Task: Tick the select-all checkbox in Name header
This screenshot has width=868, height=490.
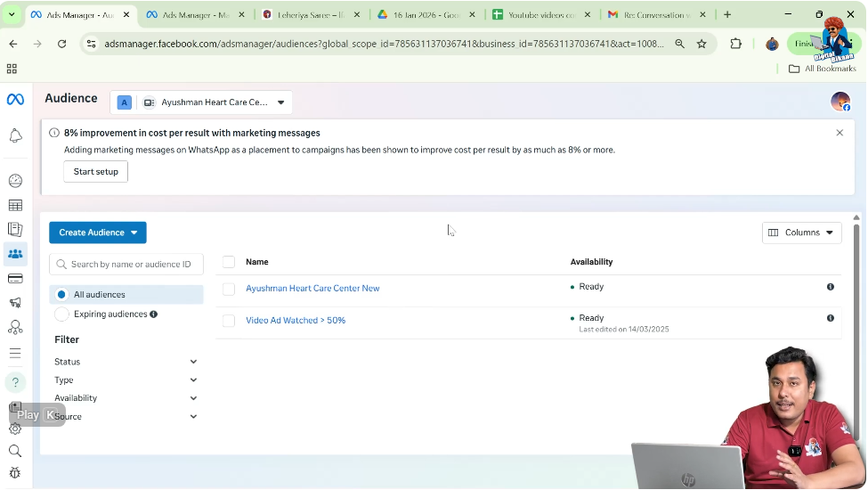Action: [x=229, y=262]
